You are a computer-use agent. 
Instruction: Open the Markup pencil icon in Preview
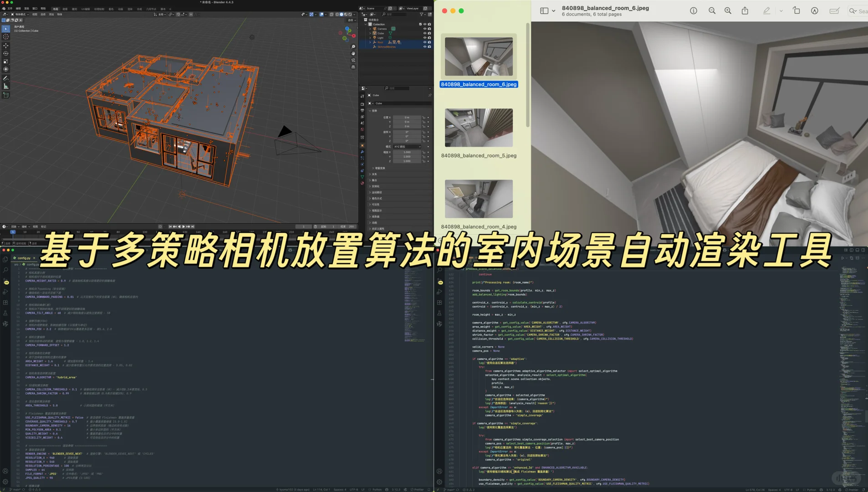767,10
